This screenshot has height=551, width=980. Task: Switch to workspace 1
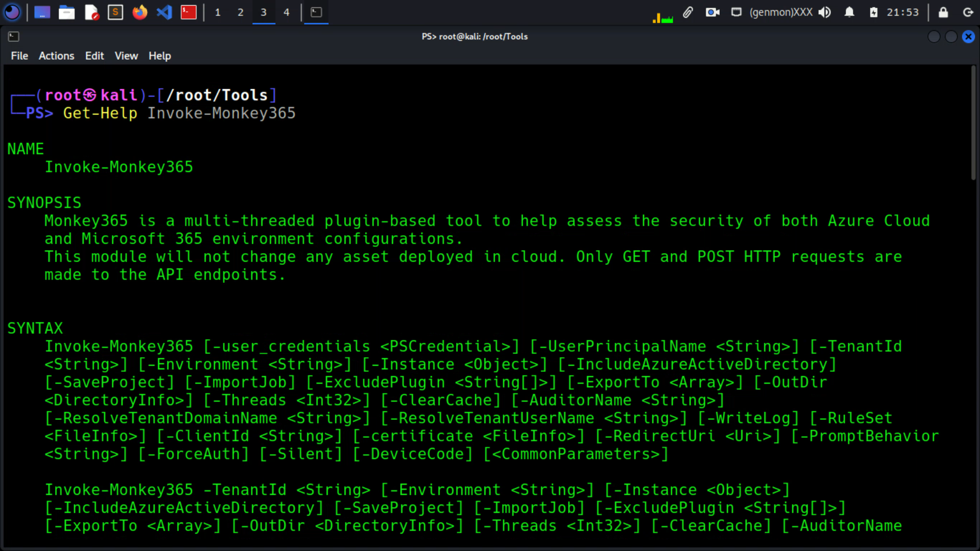pos(217,12)
